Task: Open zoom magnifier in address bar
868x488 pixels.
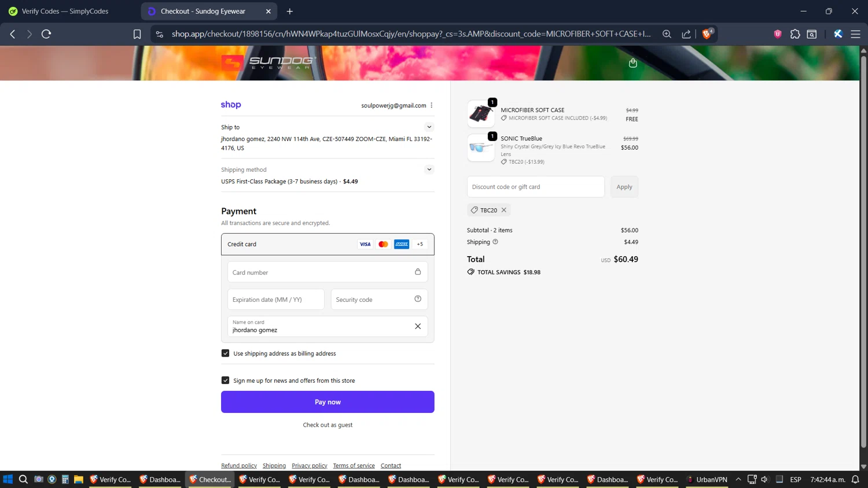Action: tap(667, 34)
